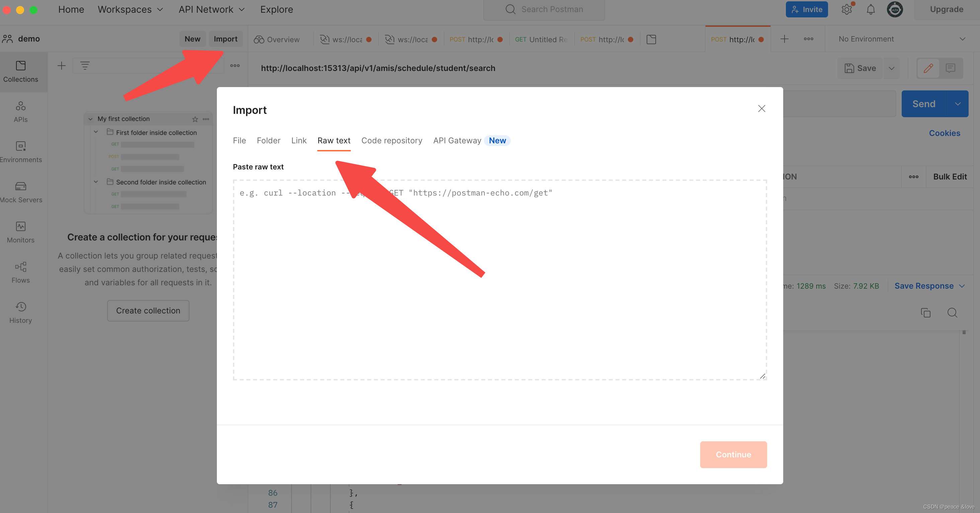Screen dimensions: 980x513
Task: Click the Create collection button
Action: tap(148, 310)
